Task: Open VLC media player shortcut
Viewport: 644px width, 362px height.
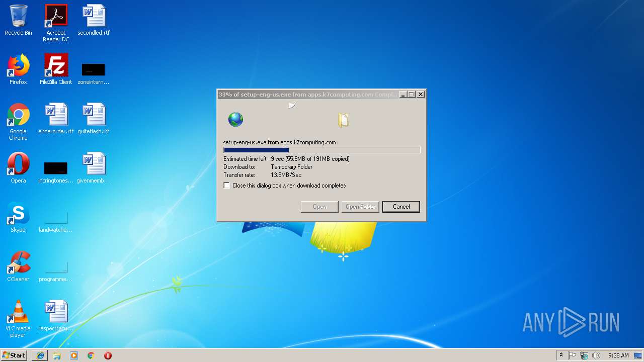Action: (x=18, y=319)
